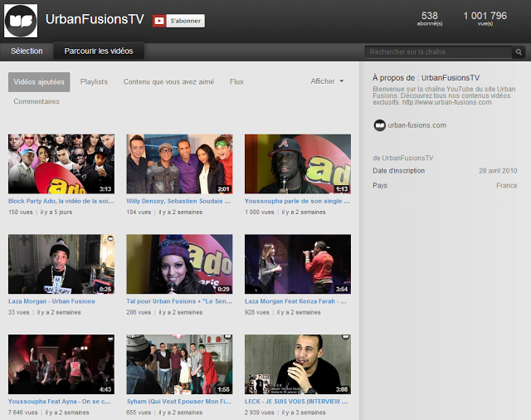
Task: Subscribe with the S'abonner button
Action: (186, 21)
